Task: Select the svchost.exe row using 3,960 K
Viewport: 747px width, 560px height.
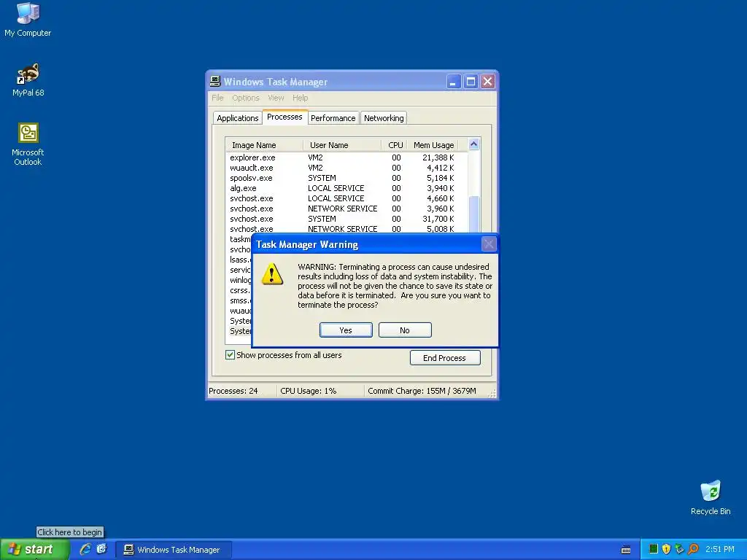Action: pos(342,209)
